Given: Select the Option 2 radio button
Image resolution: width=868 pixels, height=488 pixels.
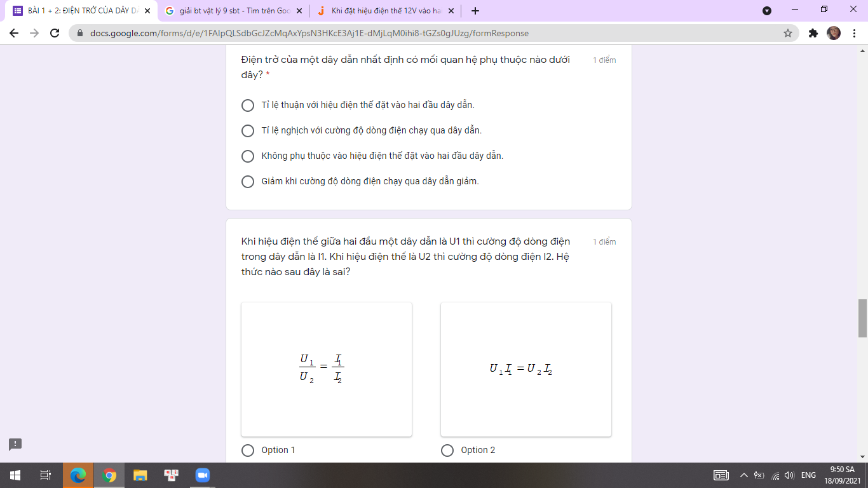Looking at the screenshot, I should pos(447,450).
